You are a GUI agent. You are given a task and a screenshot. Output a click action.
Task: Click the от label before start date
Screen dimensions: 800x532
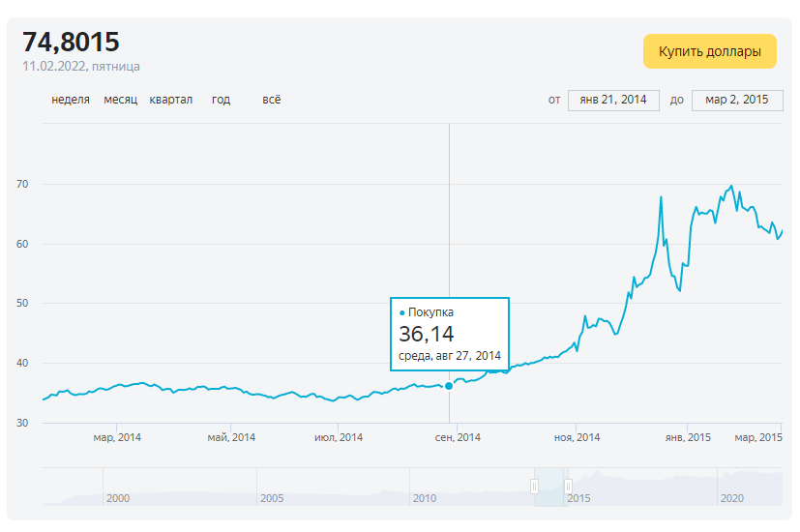(554, 100)
